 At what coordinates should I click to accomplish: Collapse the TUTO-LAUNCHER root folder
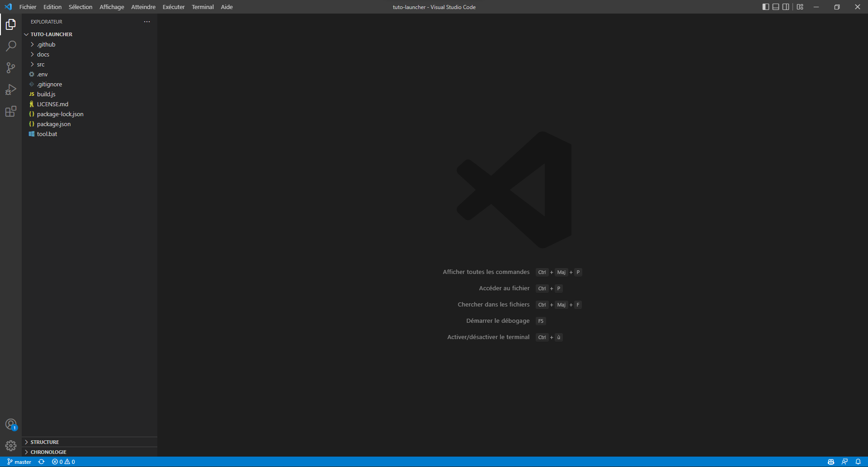pos(90,34)
